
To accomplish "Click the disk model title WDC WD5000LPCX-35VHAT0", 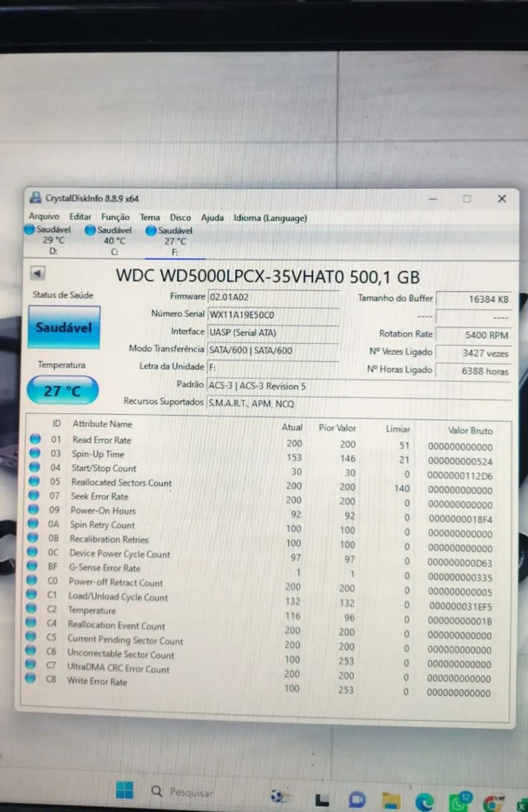I will [x=230, y=277].
